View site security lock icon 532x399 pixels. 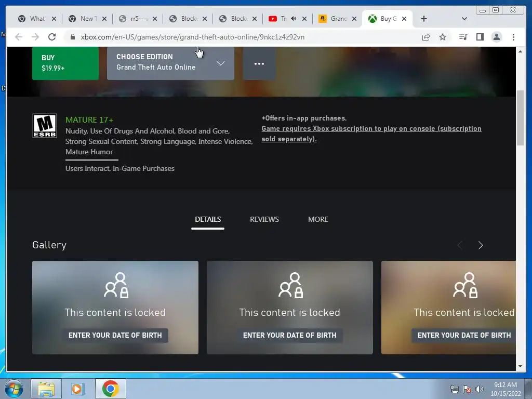tap(72, 37)
